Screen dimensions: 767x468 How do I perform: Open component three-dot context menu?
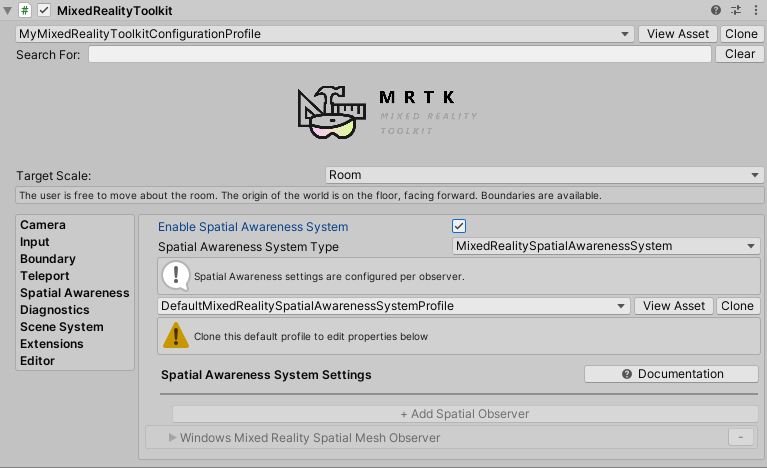click(756, 10)
